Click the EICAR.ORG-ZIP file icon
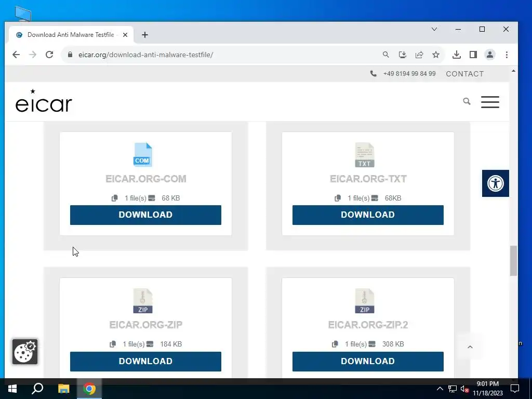This screenshot has width=532, height=399. click(143, 301)
